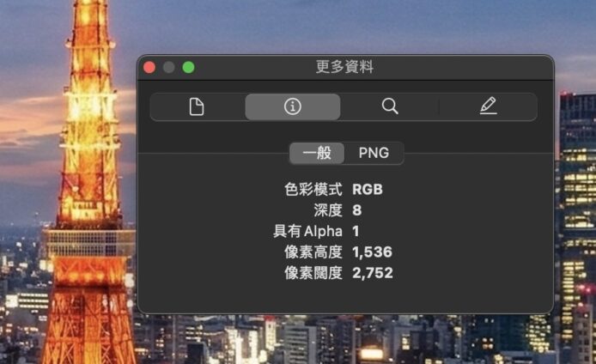Click the gray minimize window button
This screenshot has width=596, height=364.
169,67
